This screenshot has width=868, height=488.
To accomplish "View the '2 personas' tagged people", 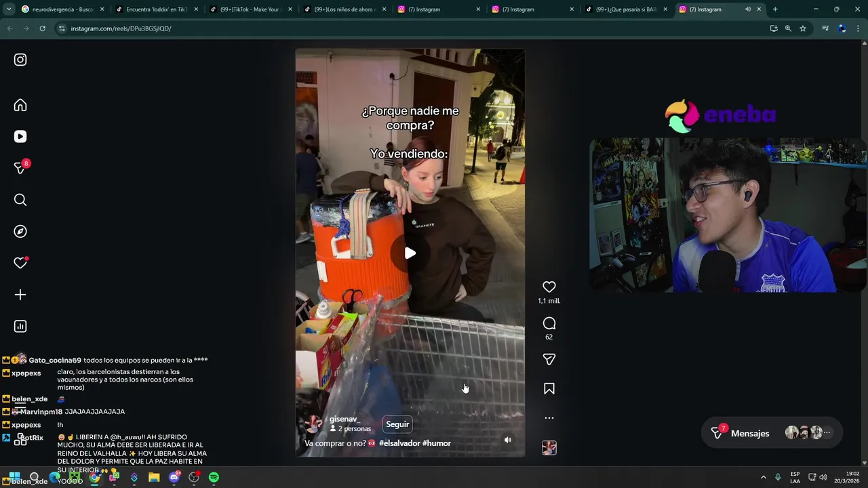I will coord(351,429).
